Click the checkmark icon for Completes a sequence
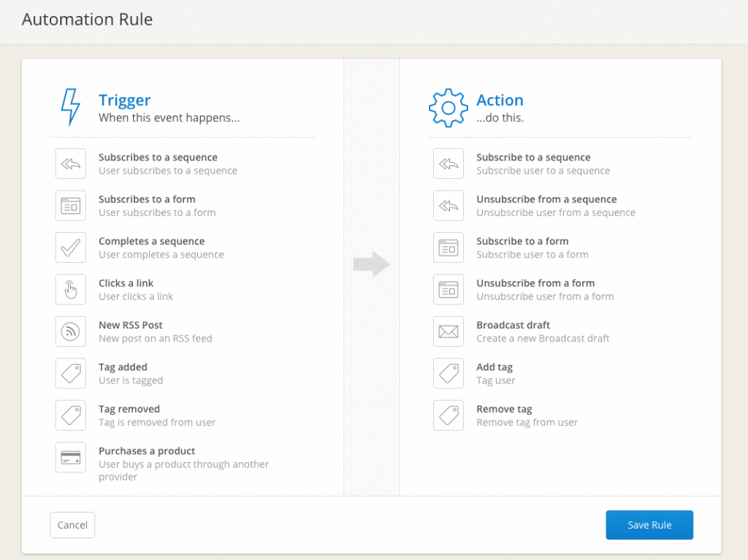The height and width of the screenshot is (560, 748). (71, 248)
